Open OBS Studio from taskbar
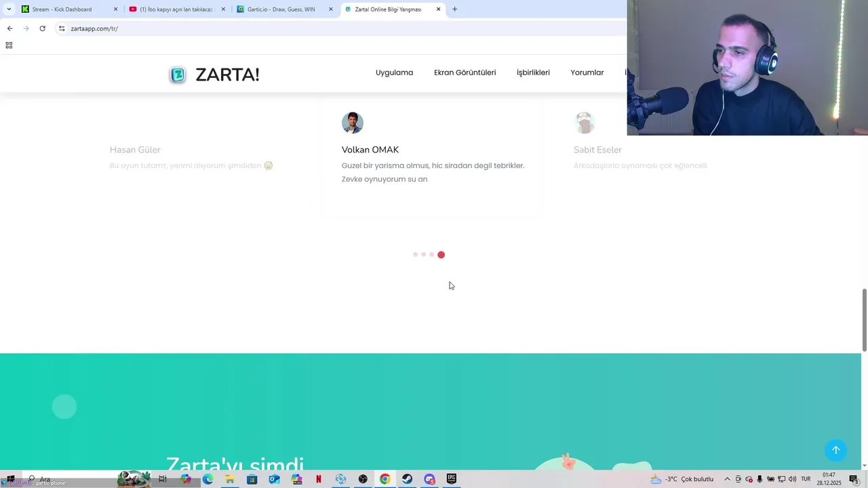Screen dimensions: 868x488 363,479
